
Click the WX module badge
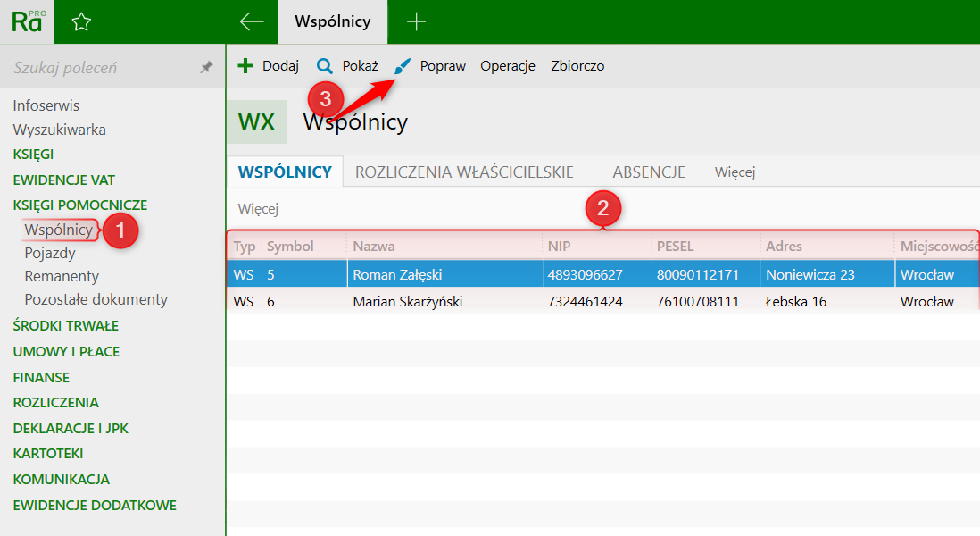click(256, 122)
